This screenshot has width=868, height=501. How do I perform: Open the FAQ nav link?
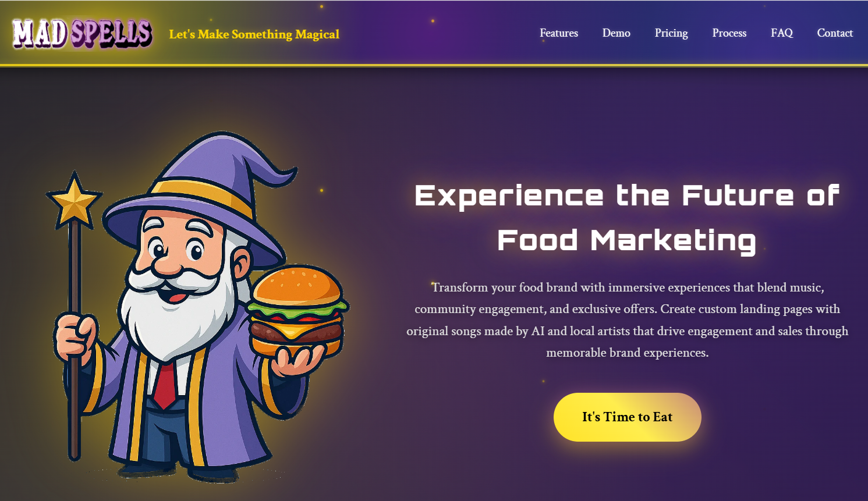782,33
